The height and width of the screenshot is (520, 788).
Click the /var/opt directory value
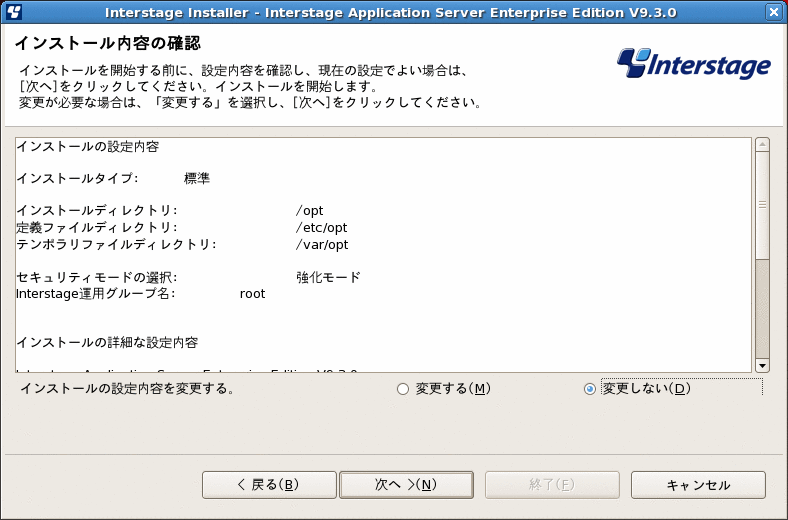tap(322, 245)
